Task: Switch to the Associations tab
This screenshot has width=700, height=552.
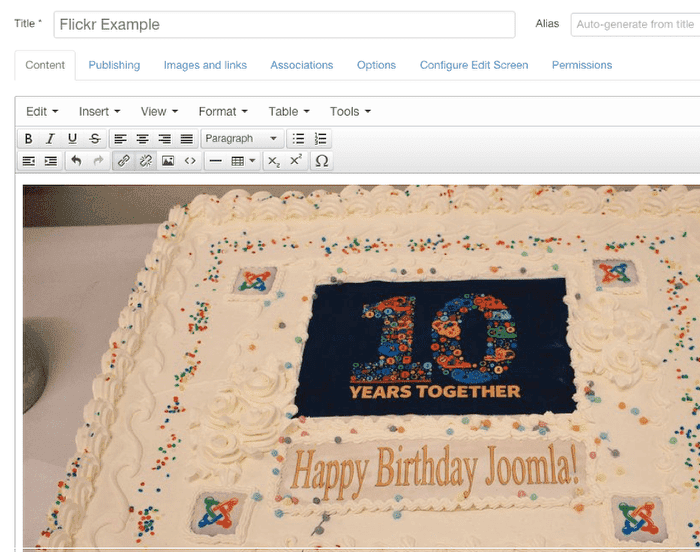Action: (302, 65)
